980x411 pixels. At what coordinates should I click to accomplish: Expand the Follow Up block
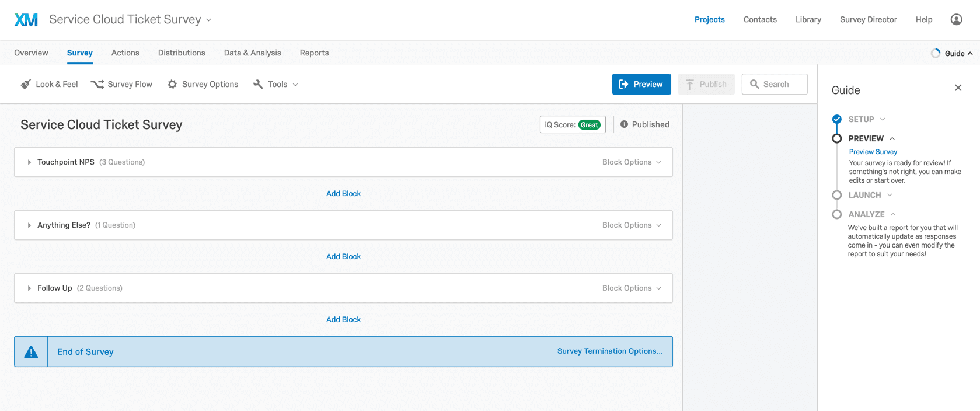tap(29, 288)
